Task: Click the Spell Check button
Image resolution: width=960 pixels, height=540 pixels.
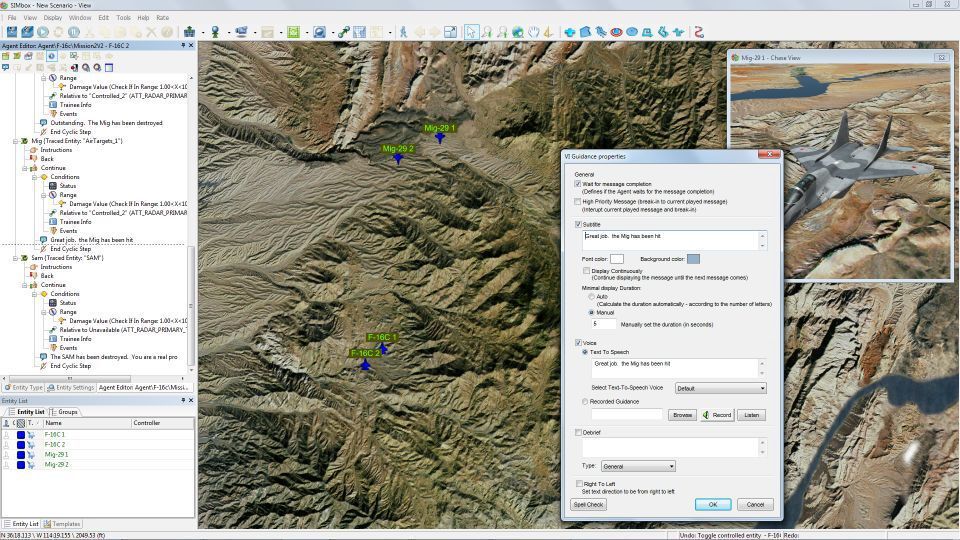Action: (x=588, y=504)
